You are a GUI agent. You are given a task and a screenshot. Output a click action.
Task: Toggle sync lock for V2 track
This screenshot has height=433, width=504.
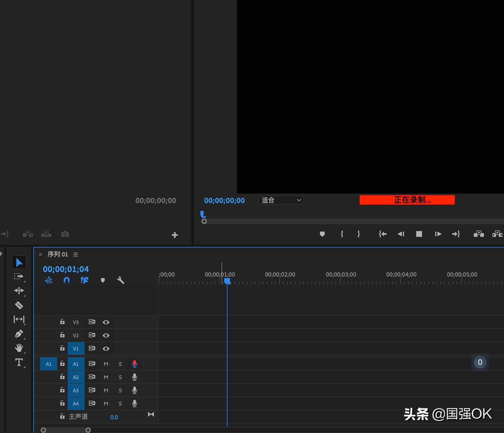click(92, 335)
